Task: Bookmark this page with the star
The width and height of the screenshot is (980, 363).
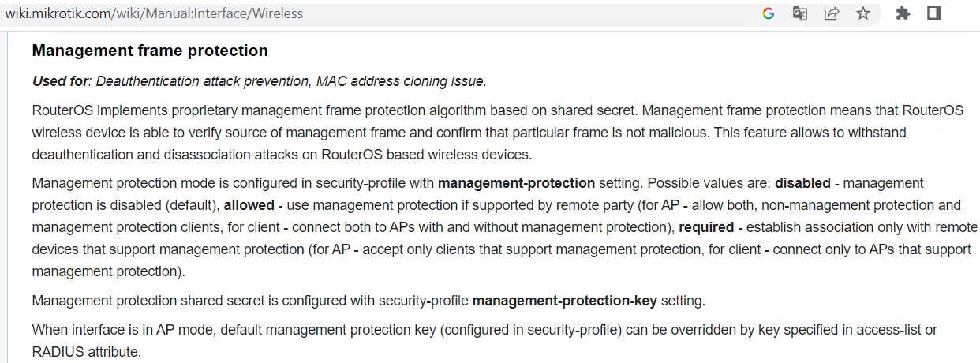Action: point(863,13)
